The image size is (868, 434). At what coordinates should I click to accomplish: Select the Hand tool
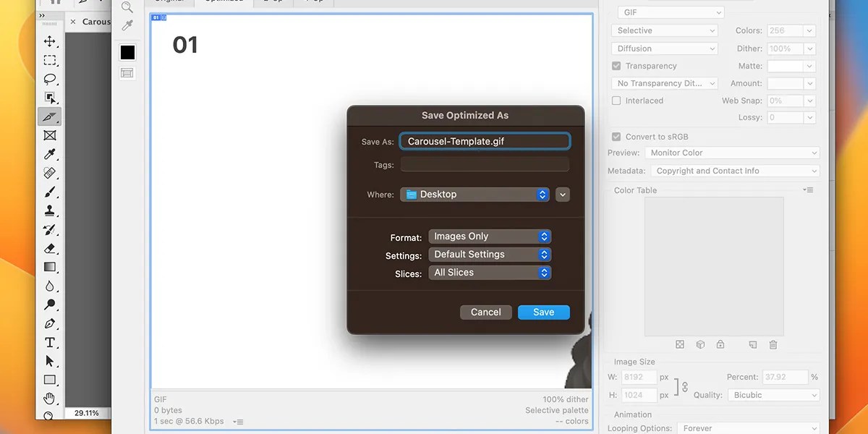[50, 398]
